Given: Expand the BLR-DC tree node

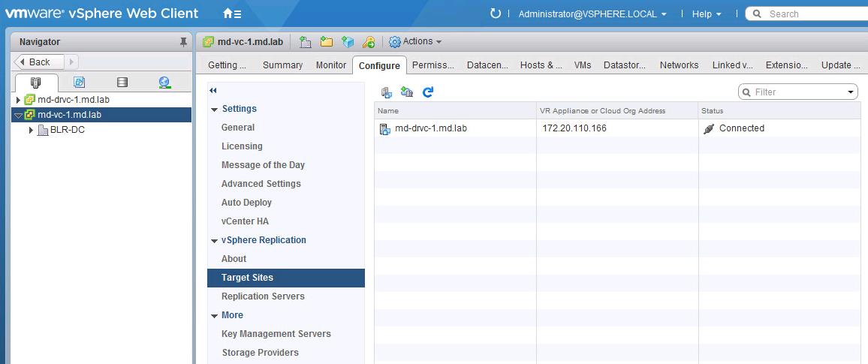Looking at the screenshot, I should (x=31, y=131).
